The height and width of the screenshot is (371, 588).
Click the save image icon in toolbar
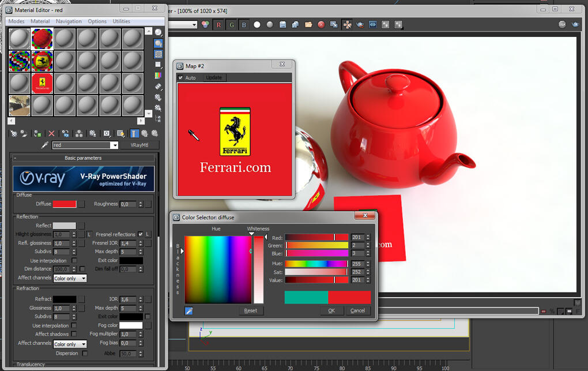(x=282, y=25)
